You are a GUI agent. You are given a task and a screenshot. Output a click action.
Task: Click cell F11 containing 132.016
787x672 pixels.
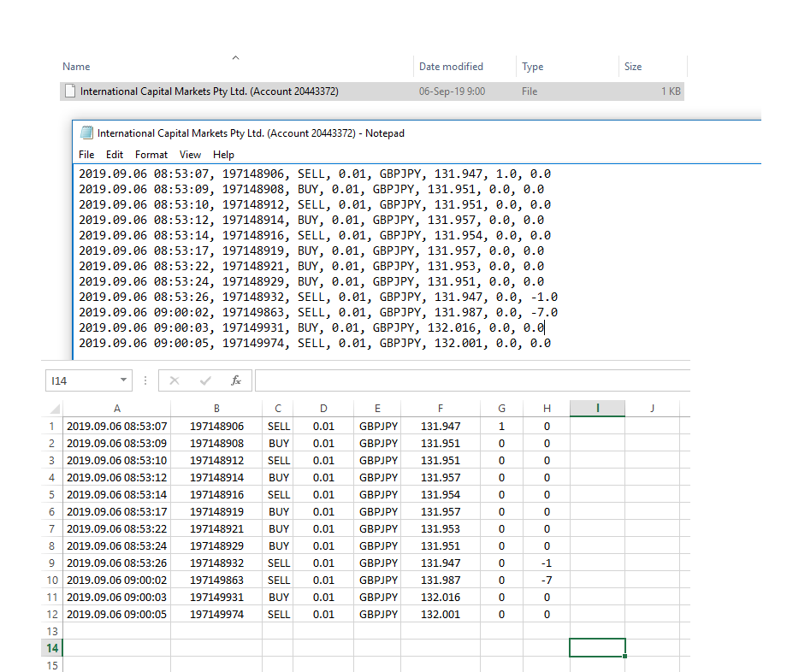[x=441, y=598]
